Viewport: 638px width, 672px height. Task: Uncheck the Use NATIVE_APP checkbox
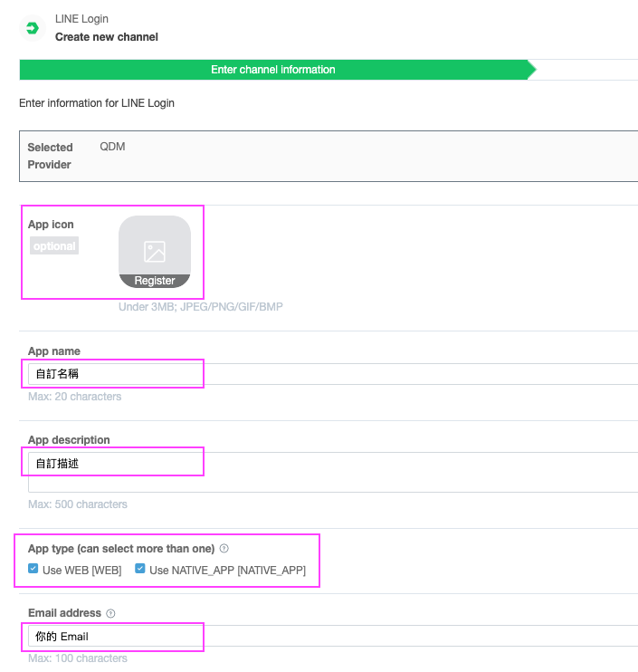click(139, 569)
